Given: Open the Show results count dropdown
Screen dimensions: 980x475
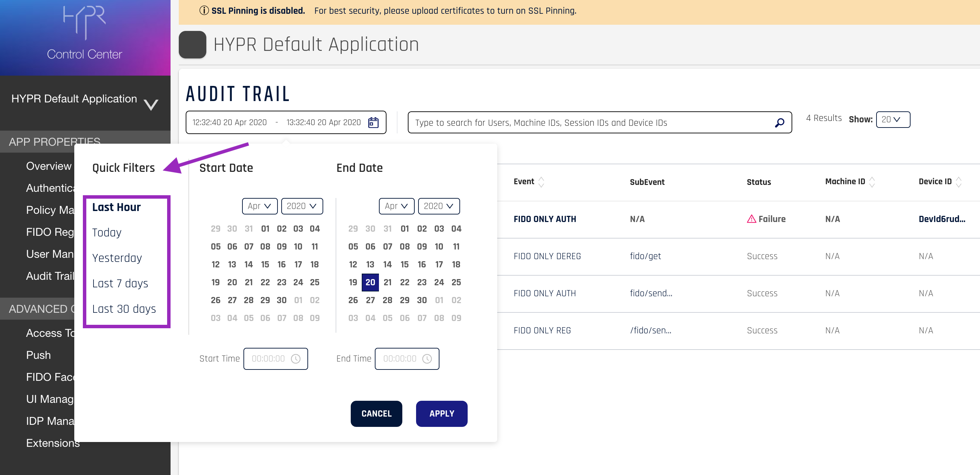Looking at the screenshot, I should coord(893,119).
